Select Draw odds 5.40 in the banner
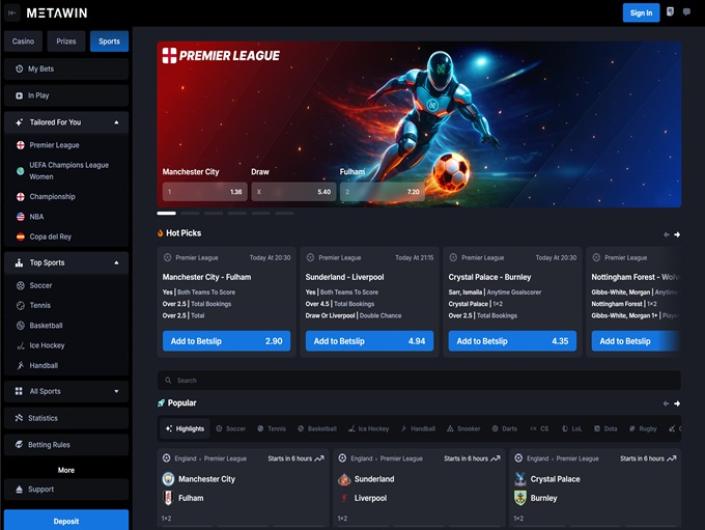 tap(292, 191)
